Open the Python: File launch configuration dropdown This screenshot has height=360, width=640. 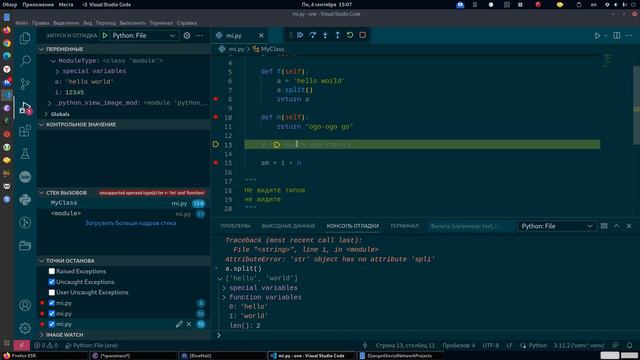[x=144, y=36]
